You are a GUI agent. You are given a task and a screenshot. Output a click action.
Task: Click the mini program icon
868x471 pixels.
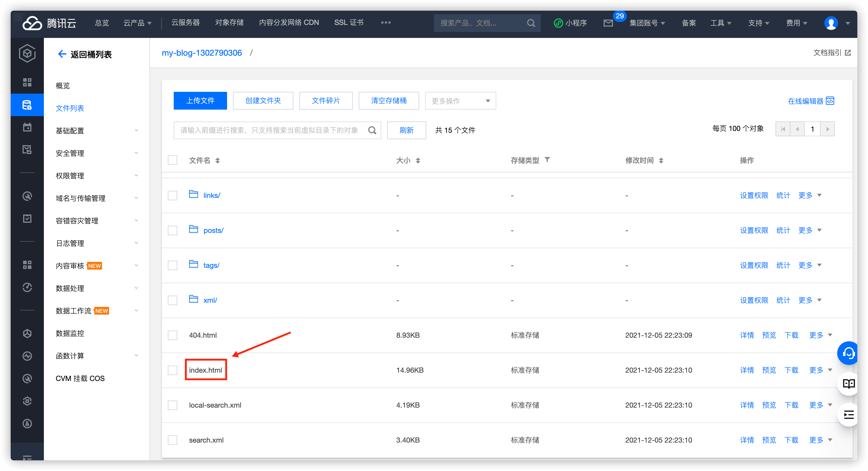558,23
